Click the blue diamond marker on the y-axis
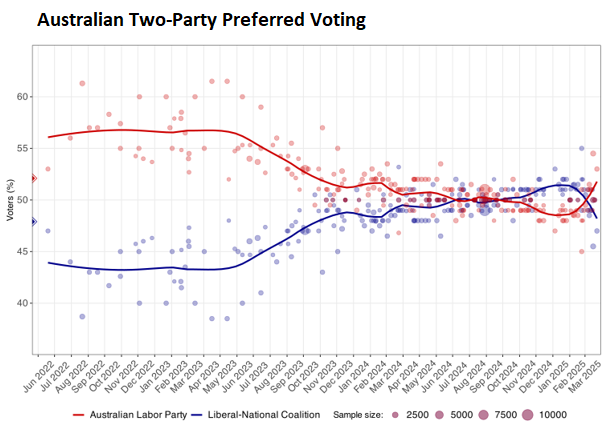Viewport: 603px width, 426px height. click(33, 222)
